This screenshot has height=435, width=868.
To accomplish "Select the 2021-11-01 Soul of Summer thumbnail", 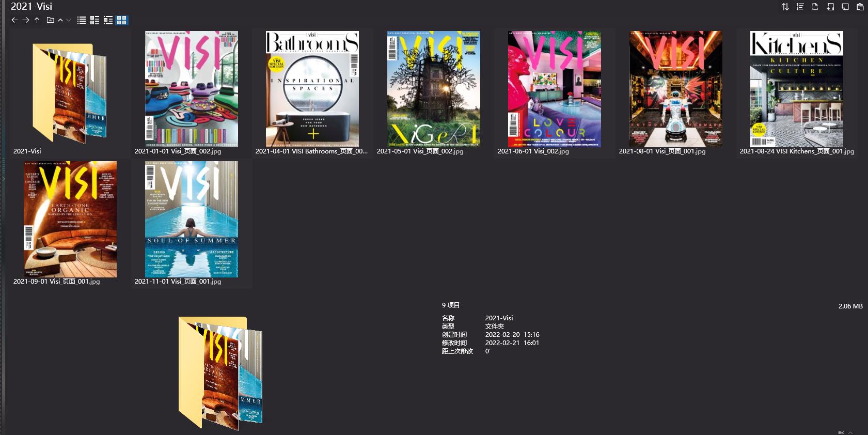I will coord(192,219).
